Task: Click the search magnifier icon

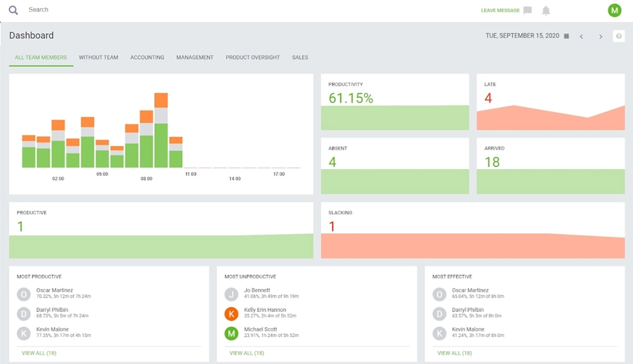Action: tap(14, 10)
